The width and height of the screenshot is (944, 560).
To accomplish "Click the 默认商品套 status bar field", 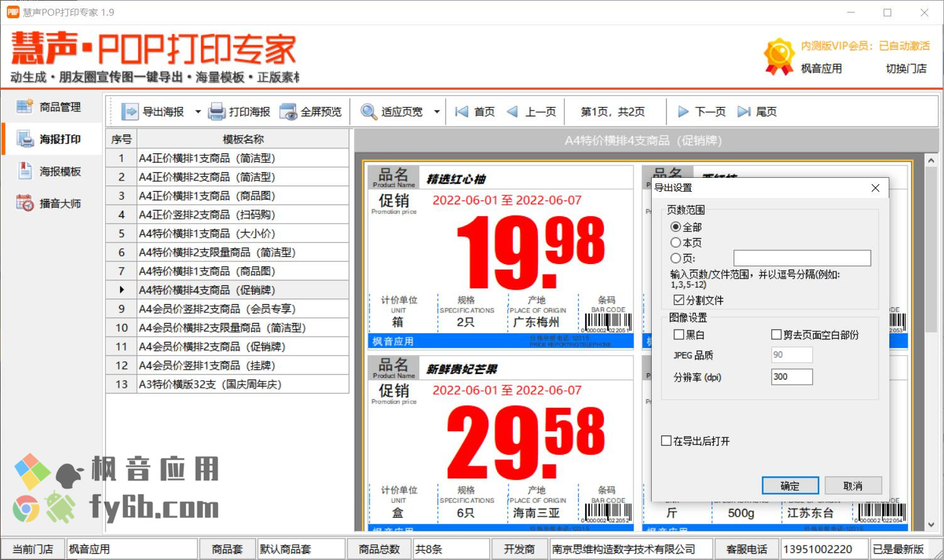I will (x=301, y=549).
